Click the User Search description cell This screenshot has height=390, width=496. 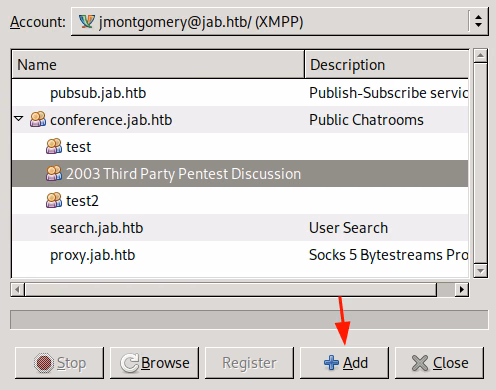click(x=348, y=228)
